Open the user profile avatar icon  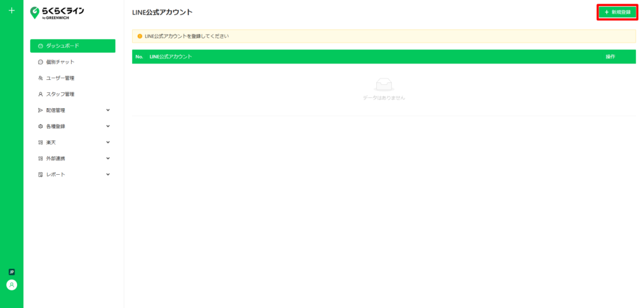11,285
